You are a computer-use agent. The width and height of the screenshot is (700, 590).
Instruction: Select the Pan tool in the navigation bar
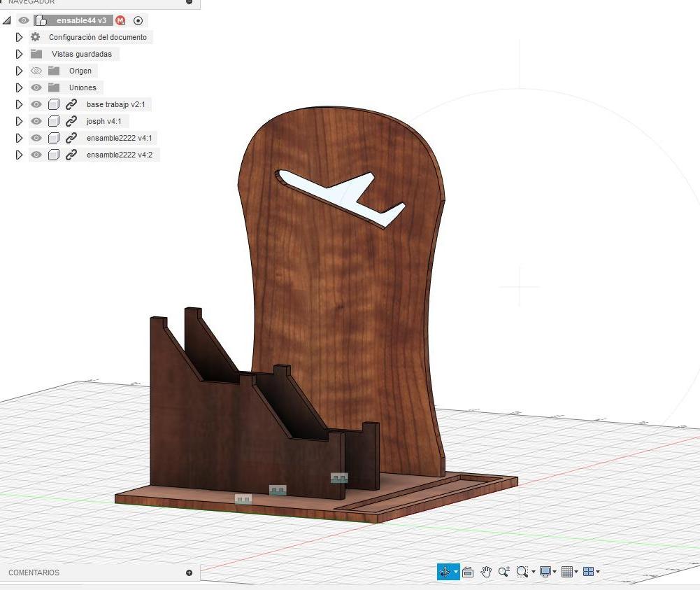486,572
